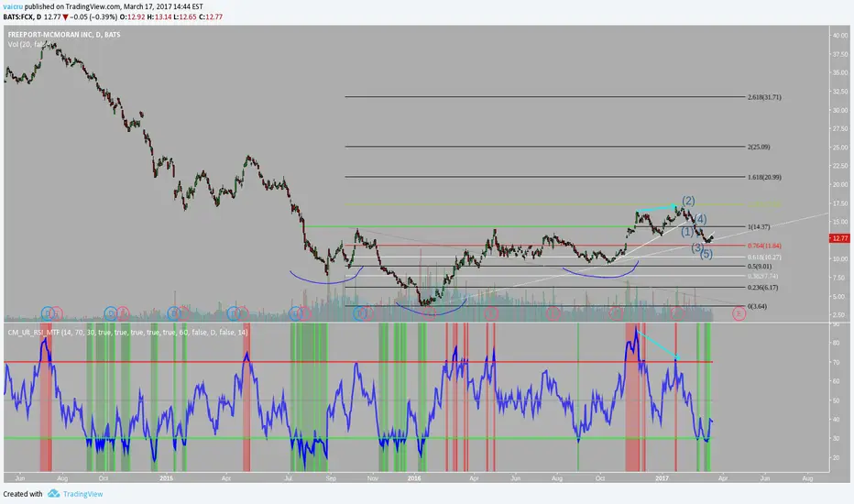Viewport: 854px width, 504px height.
Task: Select the Elliott wave (2) label
Action: click(x=688, y=201)
